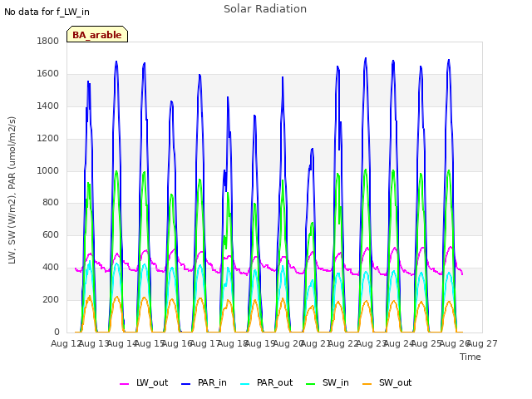Click the 1600 y-axis tick label

pyautogui.click(x=48, y=74)
